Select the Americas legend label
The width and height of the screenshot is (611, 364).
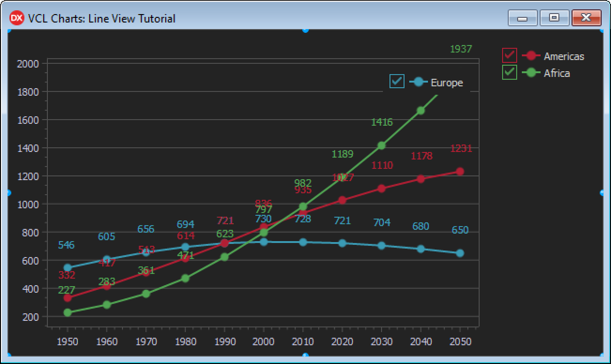(564, 56)
